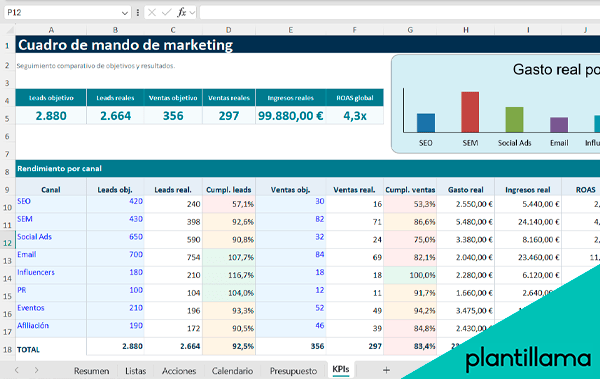Click Influencers Cumpl. ventas 100,0% cell
Viewport: 600px width, 379px height.
(410, 275)
